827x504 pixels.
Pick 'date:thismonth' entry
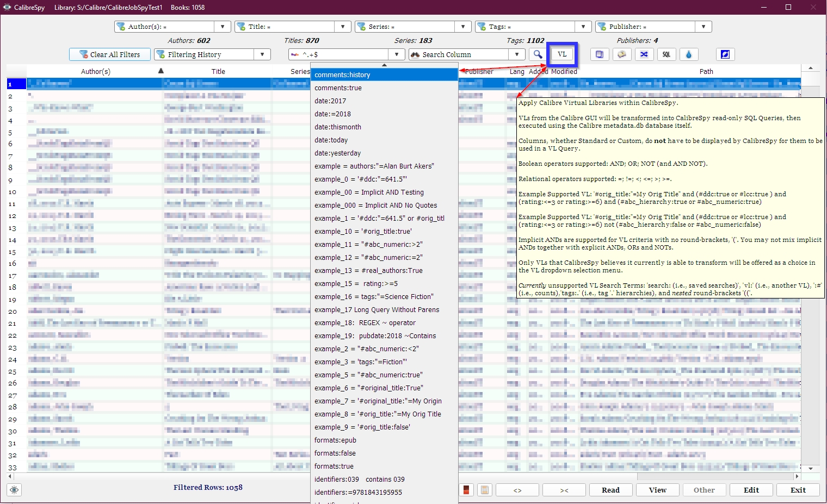pyautogui.click(x=384, y=127)
